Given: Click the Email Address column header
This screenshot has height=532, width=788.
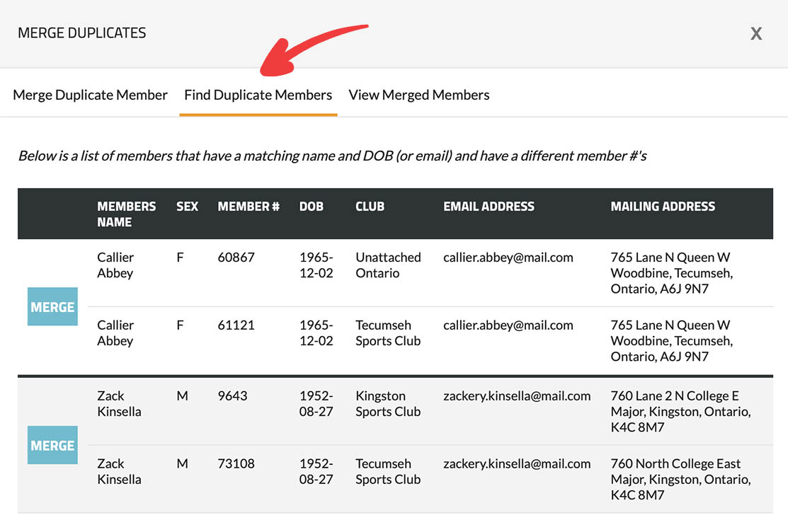Looking at the screenshot, I should click(x=489, y=207).
